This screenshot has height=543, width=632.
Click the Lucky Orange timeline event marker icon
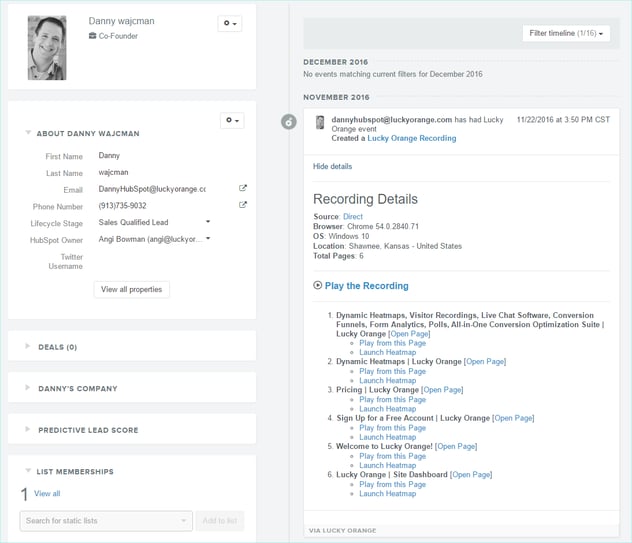(x=288, y=122)
